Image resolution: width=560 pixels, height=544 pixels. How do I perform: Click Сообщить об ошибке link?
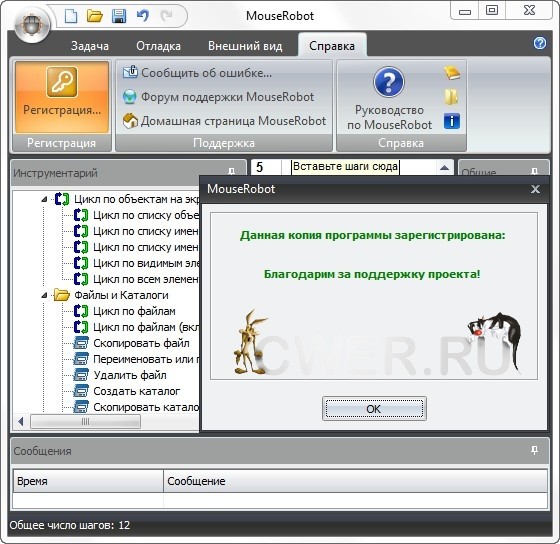tap(197, 73)
